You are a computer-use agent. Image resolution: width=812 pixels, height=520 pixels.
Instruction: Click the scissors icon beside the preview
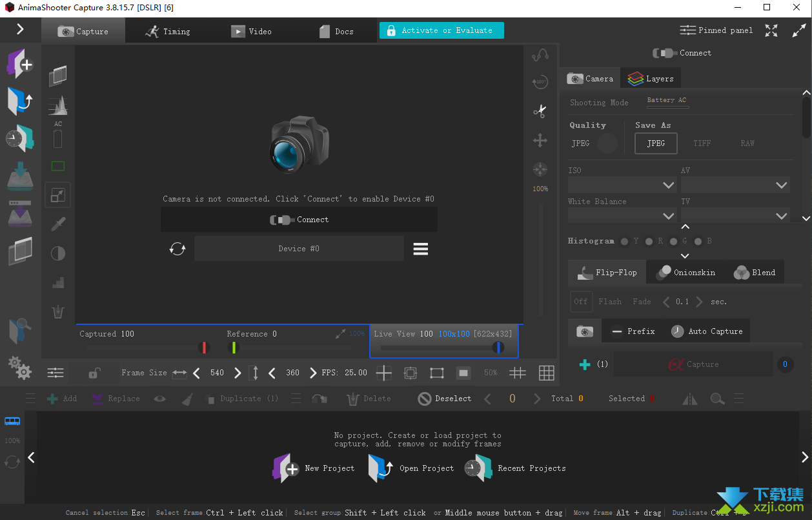(540, 111)
